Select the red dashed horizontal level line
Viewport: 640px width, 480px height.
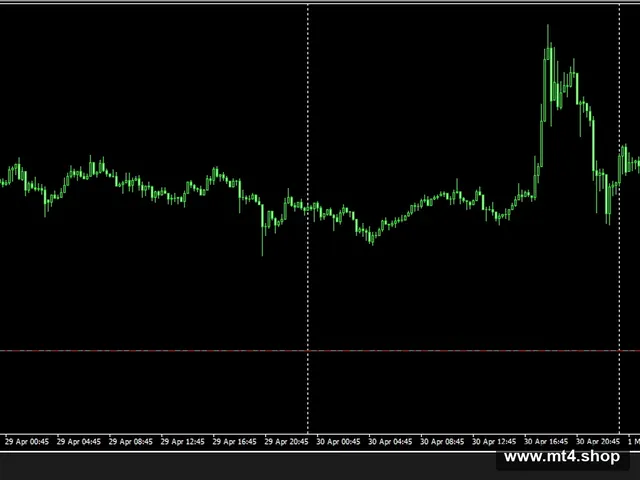[x=320, y=350]
